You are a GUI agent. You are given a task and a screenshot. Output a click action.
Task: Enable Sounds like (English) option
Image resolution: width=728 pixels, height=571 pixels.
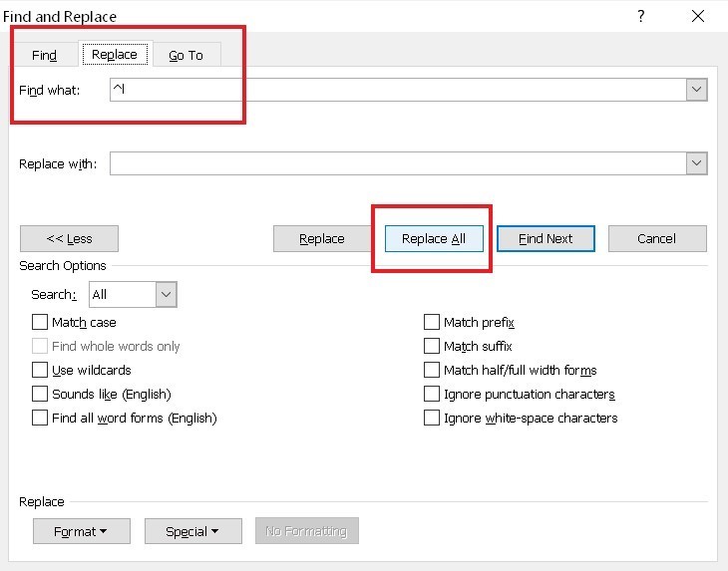(x=40, y=394)
